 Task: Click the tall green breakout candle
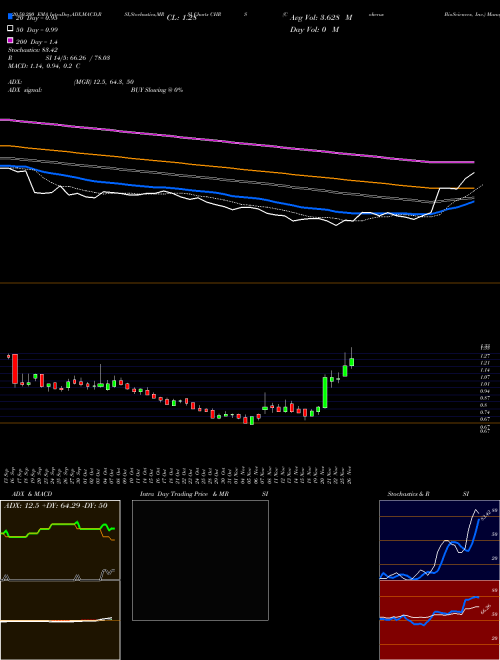tap(325, 392)
